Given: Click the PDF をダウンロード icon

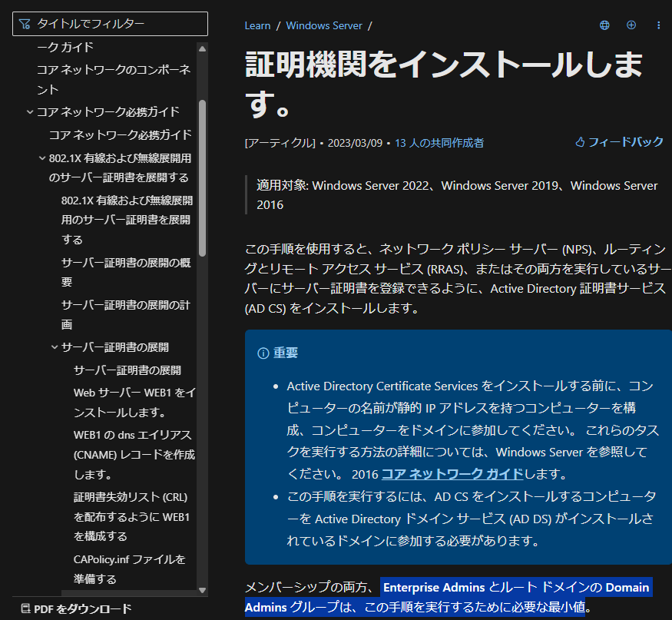Looking at the screenshot, I should coord(25,608).
